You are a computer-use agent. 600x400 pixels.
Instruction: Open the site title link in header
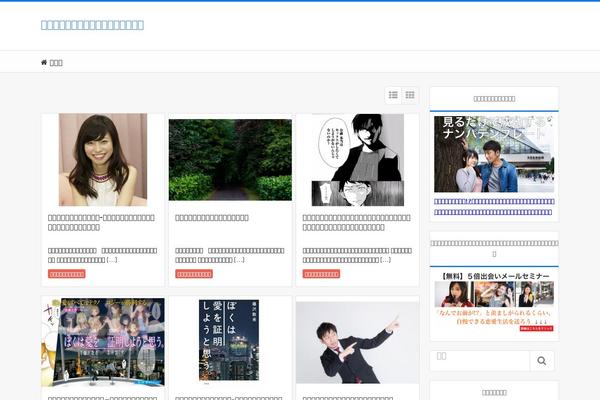pyautogui.click(x=92, y=25)
